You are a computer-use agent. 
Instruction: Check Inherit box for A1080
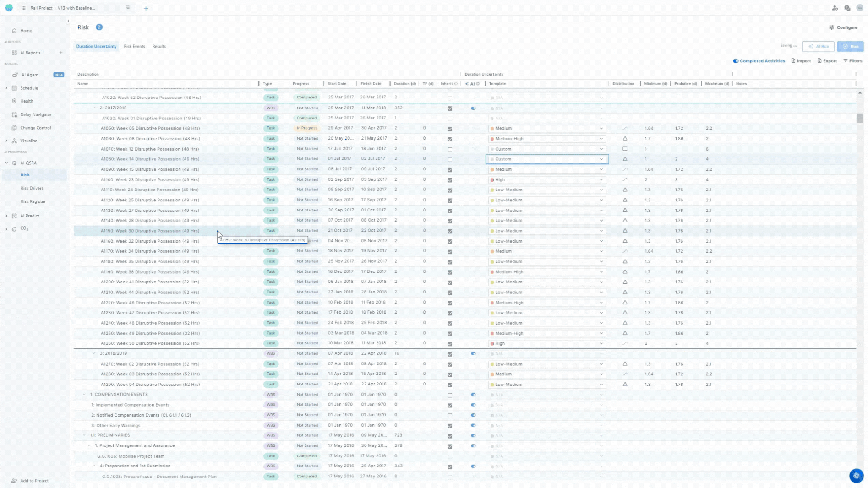click(450, 159)
